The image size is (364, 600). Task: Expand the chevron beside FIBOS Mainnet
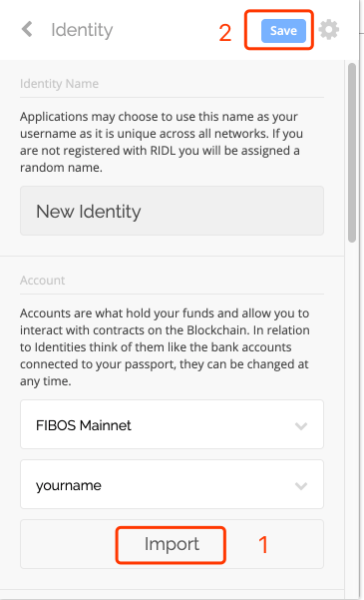[301, 426]
